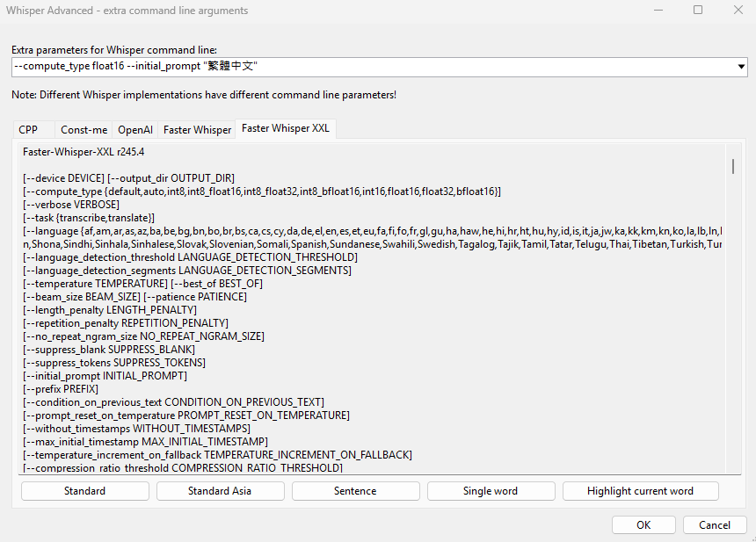Minimize the Whisper Advanced window
Viewport: 756px width, 542px height.
pos(658,11)
